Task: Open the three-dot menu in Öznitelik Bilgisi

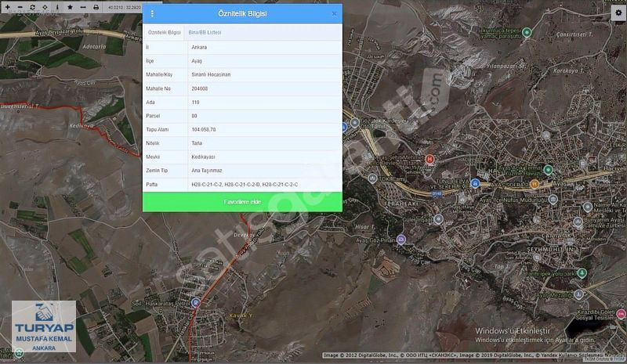Action: [x=152, y=14]
